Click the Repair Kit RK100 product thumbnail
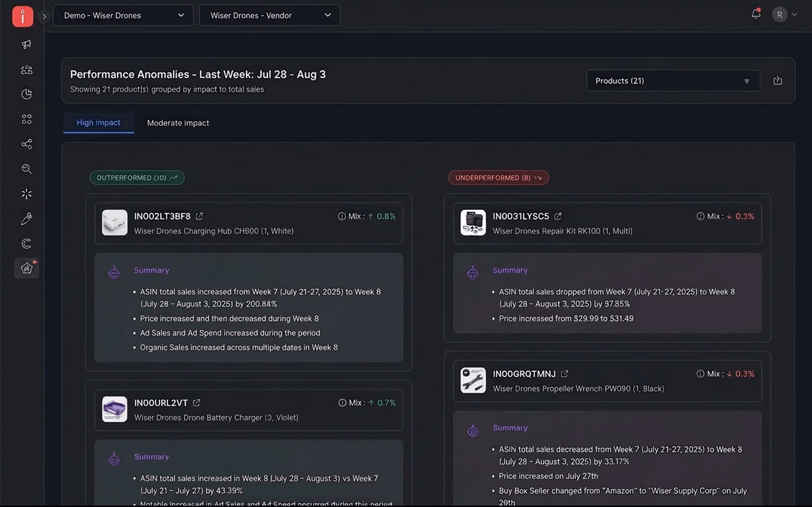This screenshot has height=507, width=812. [473, 223]
